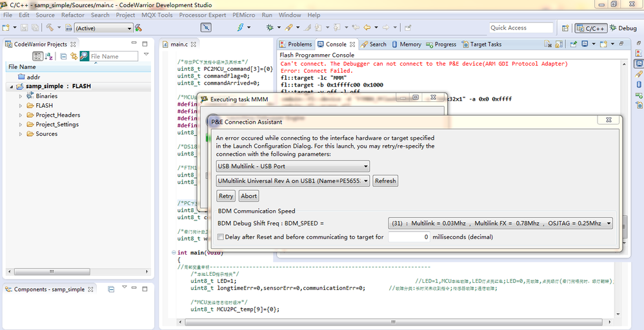Toggle the Components view icon button

coord(111,289)
